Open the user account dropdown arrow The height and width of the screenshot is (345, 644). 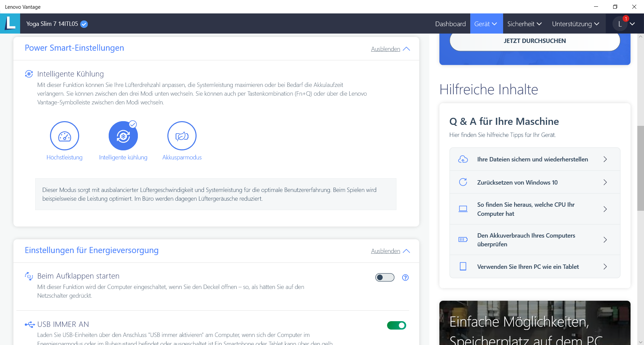[632, 24]
